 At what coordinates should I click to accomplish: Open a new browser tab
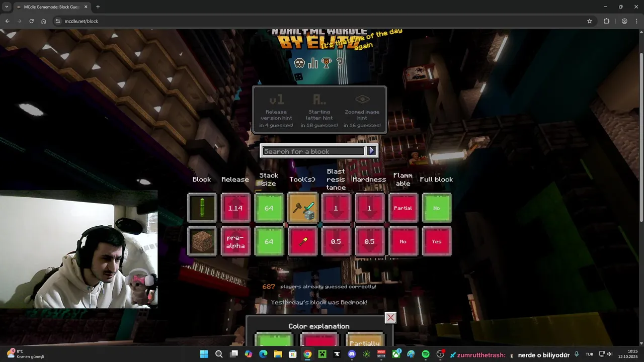98,7
